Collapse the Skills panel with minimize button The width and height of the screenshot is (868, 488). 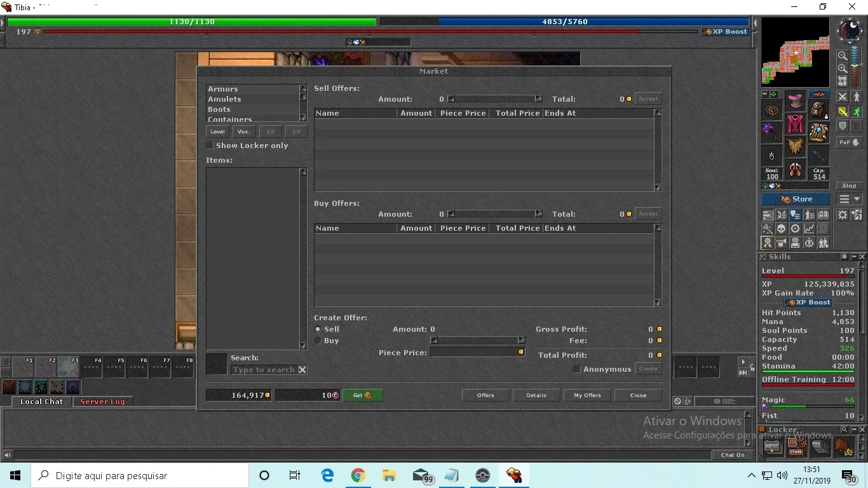(853, 257)
